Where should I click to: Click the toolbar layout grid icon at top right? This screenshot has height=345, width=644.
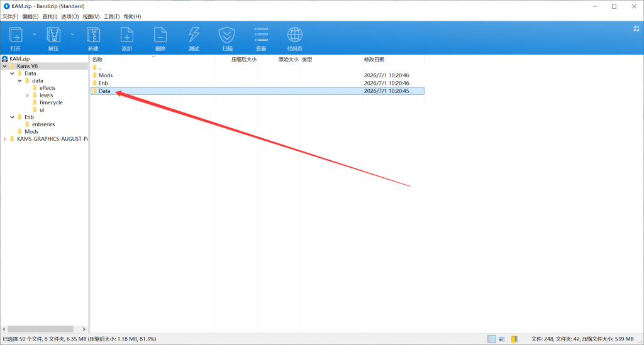[636, 28]
